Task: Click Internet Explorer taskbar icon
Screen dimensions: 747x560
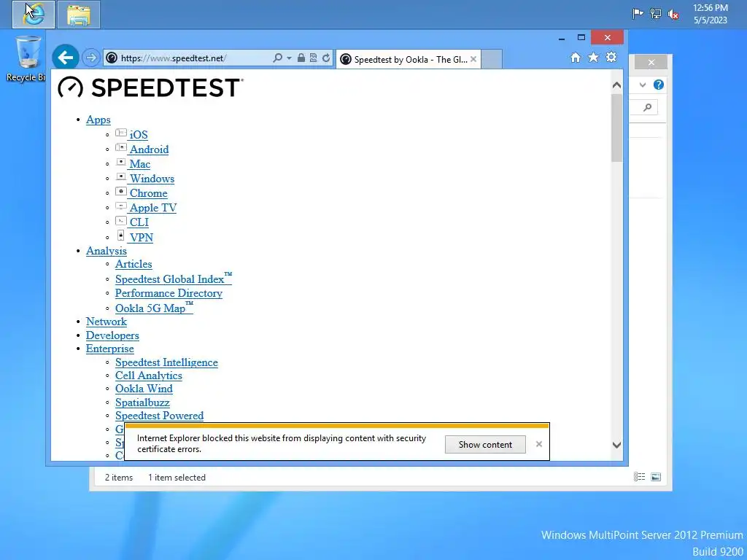Action: pyautogui.click(x=34, y=15)
